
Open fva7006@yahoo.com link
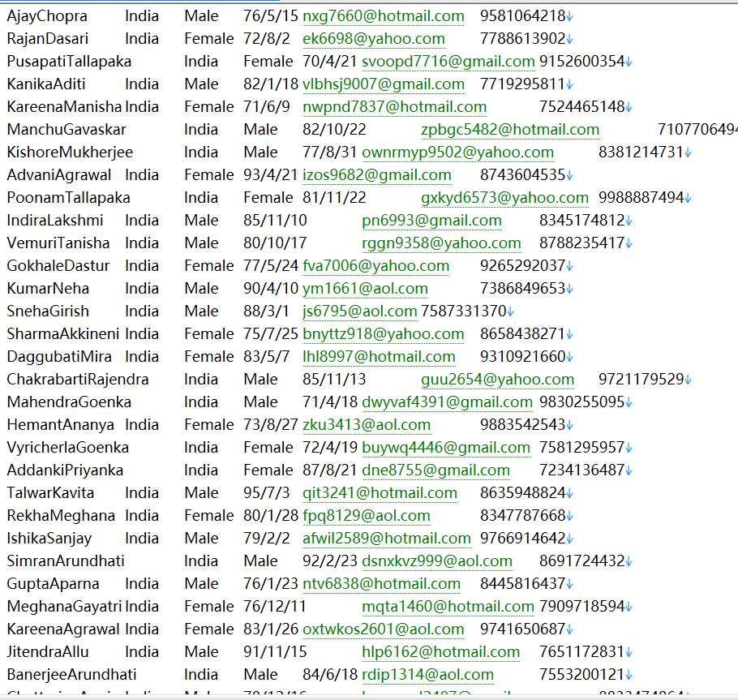pos(375,265)
